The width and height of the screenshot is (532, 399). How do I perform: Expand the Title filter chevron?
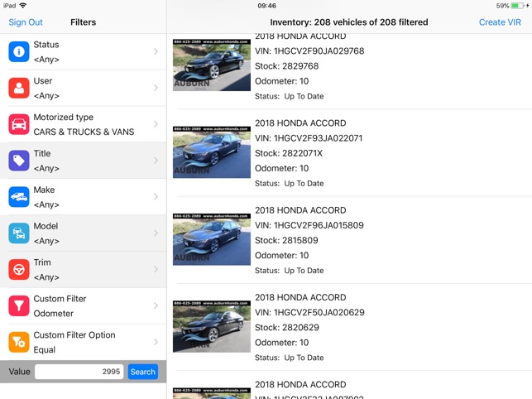pyautogui.click(x=156, y=161)
